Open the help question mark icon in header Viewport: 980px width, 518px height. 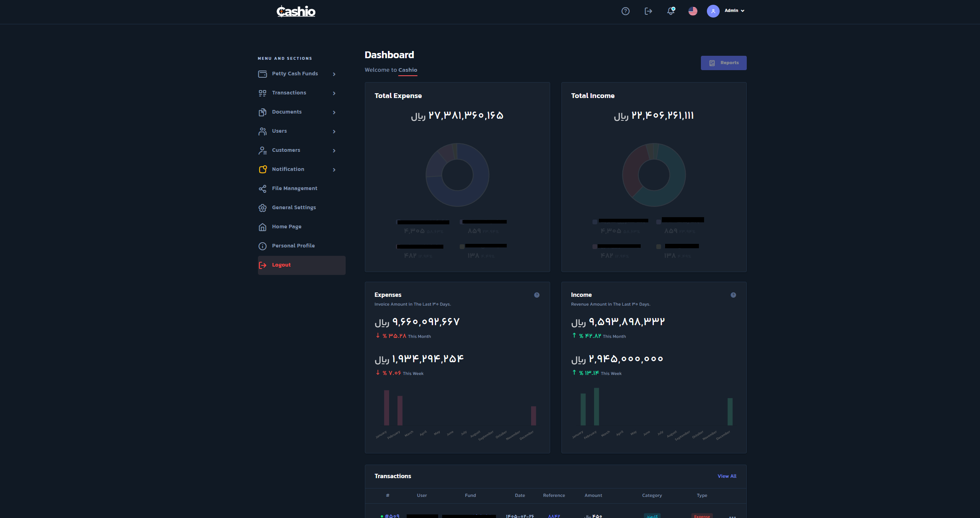click(626, 11)
